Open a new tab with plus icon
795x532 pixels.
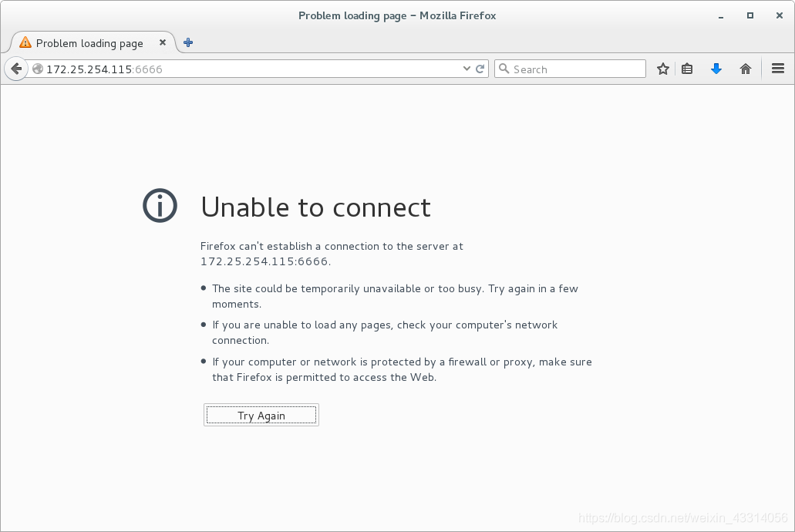pyautogui.click(x=188, y=42)
